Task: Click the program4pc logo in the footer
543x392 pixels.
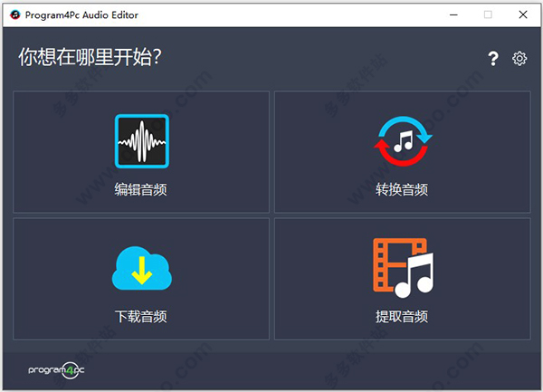Action: 56,370
